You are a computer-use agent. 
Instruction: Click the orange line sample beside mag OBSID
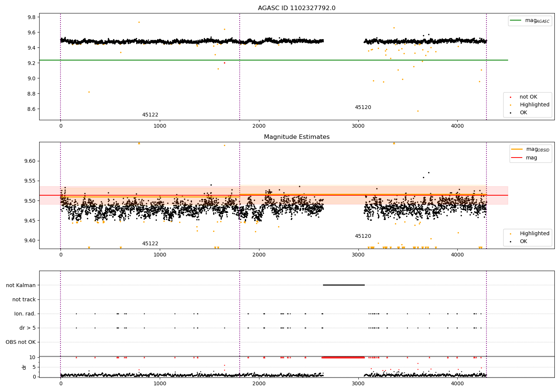point(517,149)
